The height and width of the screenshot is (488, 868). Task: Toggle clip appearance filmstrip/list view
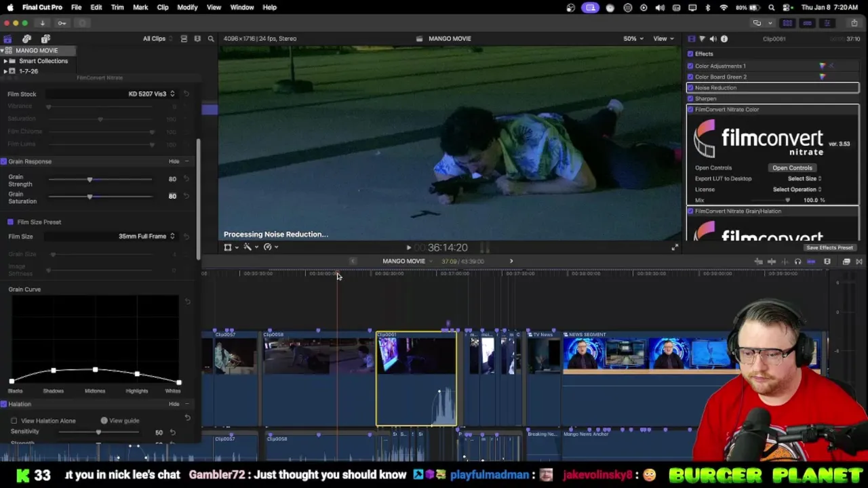pyautogui.click(x=184, y=39)
